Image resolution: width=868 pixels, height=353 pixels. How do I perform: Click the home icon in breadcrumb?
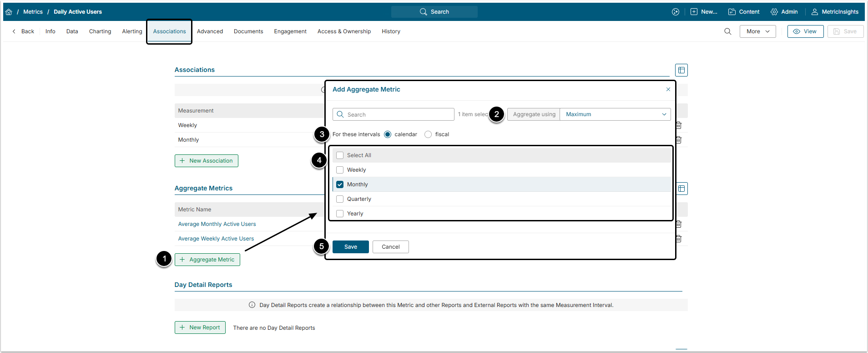coord(9,12)
